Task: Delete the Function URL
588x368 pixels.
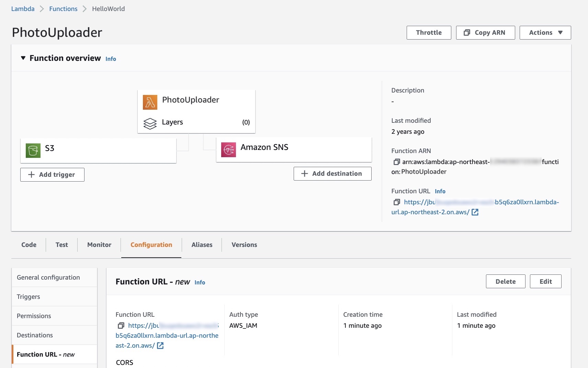Action: point(505,281)
